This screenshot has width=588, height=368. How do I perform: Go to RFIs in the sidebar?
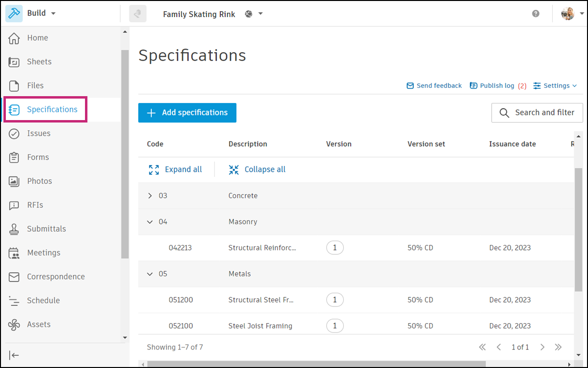coord(35,205)
